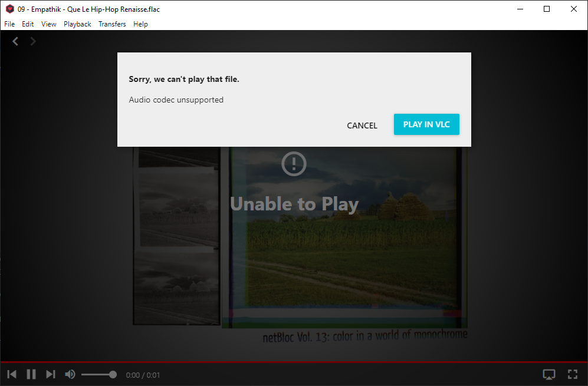This screenshot has height=386, width=588.
Task: Open the Transfers menu
Action: point(112,24)
